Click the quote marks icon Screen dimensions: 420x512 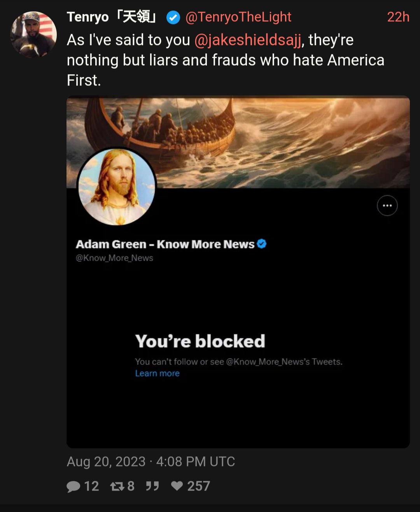click(152, 486)
